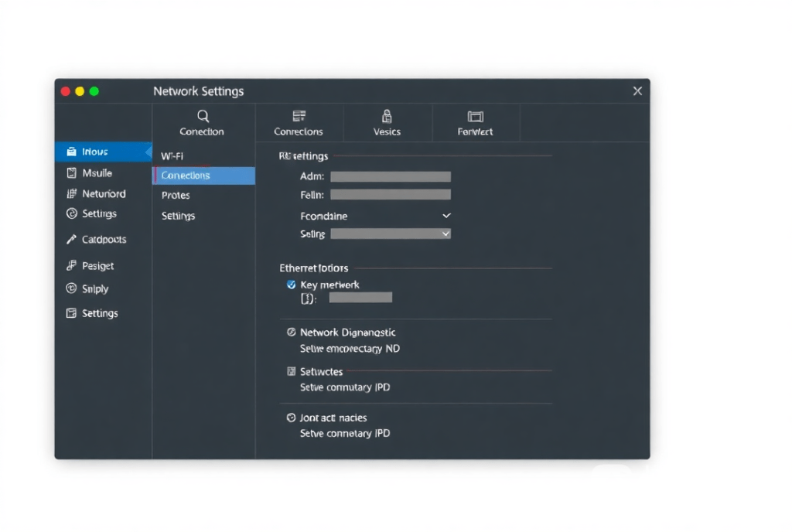The image size is (792, 532).
Task: Open Inlous in the left sidebar
Action: click(x=103, y=152)
